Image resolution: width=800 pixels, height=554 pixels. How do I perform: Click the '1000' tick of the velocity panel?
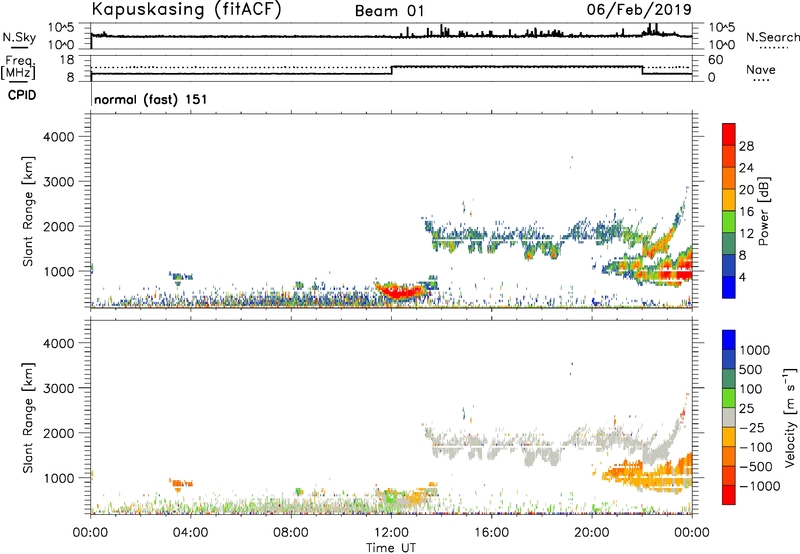(59, 478)
